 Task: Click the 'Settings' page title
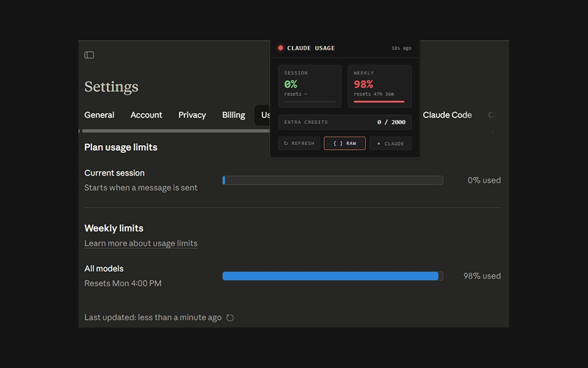point(111,86)
